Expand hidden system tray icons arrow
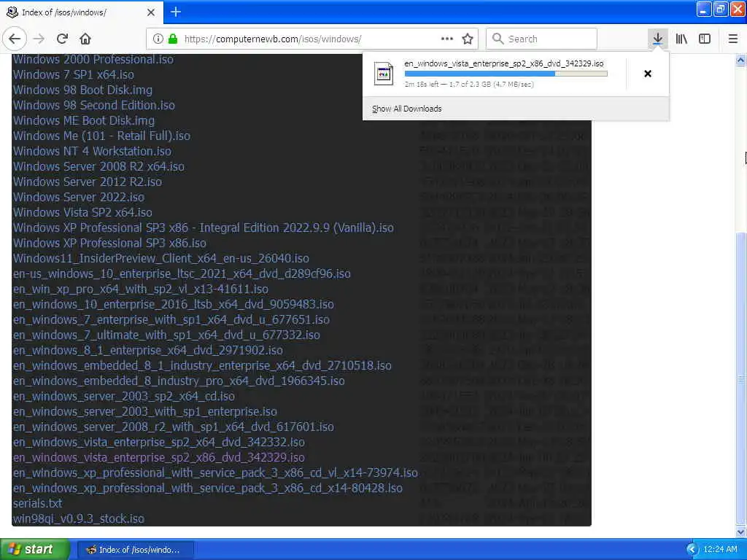 click(x=692, y=550)
